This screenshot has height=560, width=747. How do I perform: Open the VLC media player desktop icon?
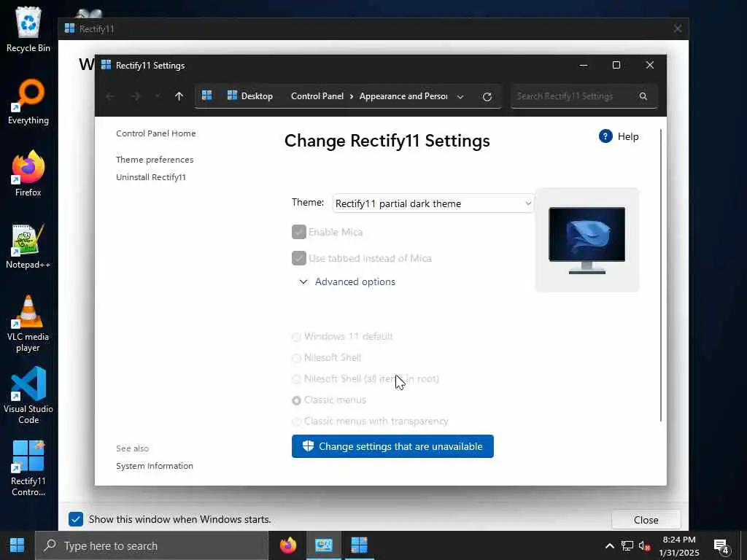[x=28, y=324]
